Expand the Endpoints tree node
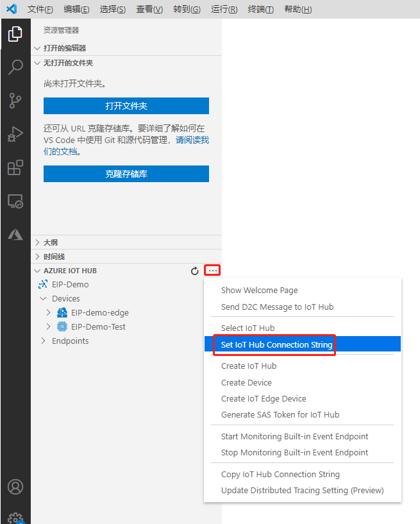 click(x=43, y=341)
